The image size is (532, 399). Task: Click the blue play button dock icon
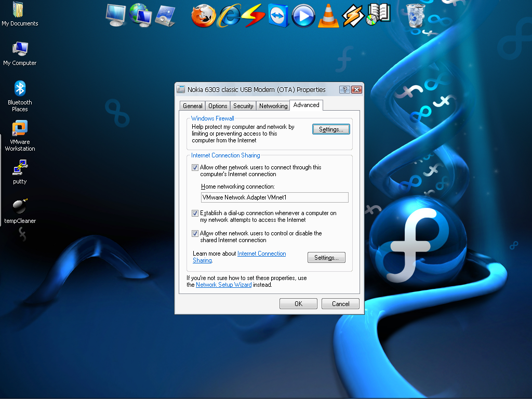coord(303,16)
